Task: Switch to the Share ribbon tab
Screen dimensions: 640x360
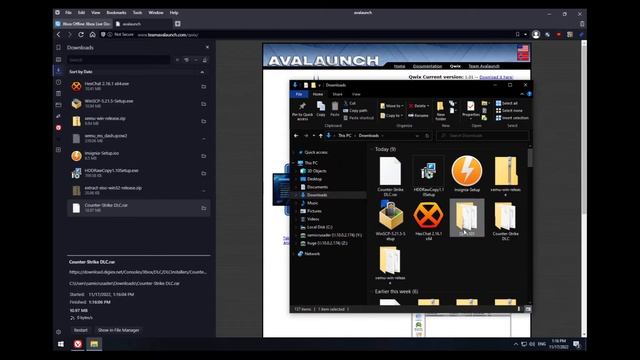Action: [337, 94]
